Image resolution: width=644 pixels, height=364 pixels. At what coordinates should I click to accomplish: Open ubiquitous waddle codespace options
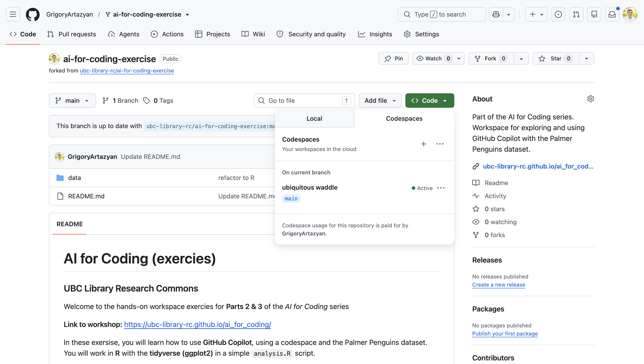[441, 188]
